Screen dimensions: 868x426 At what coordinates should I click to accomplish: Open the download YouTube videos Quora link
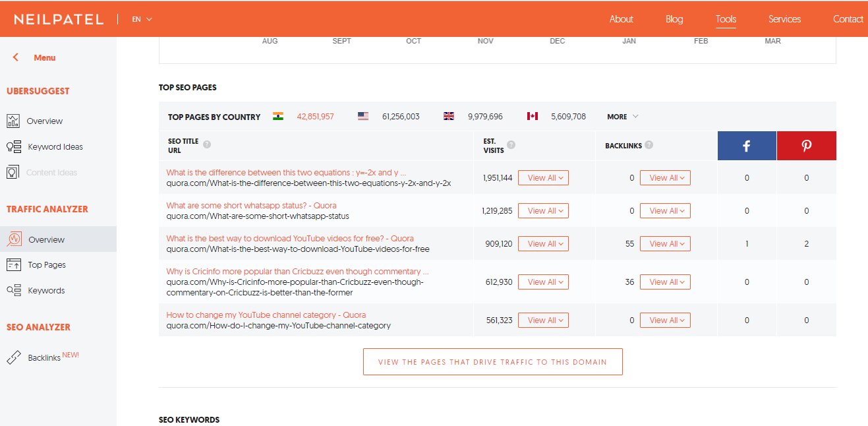click(290, 239)
